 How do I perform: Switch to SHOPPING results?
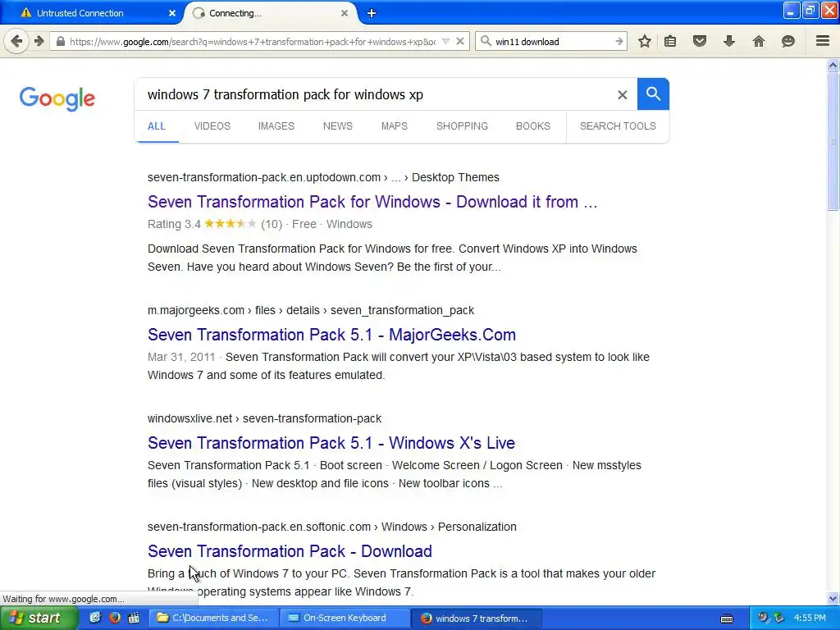pos(462,126)
